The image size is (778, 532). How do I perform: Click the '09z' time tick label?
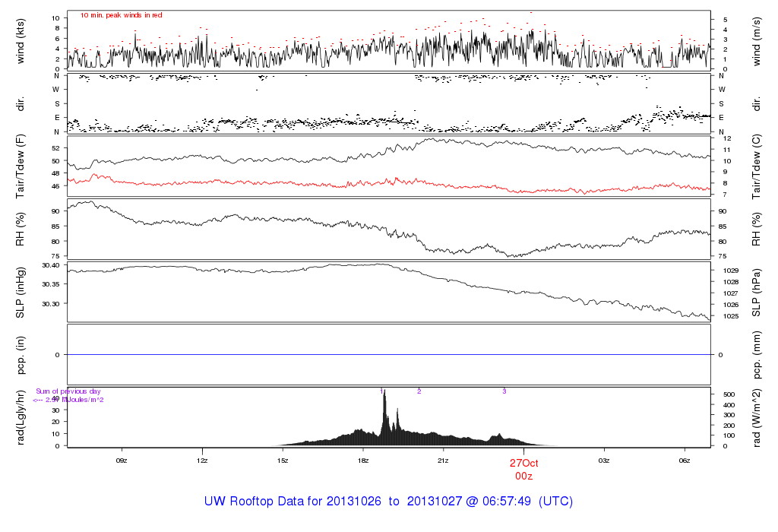tap(122, 461)
